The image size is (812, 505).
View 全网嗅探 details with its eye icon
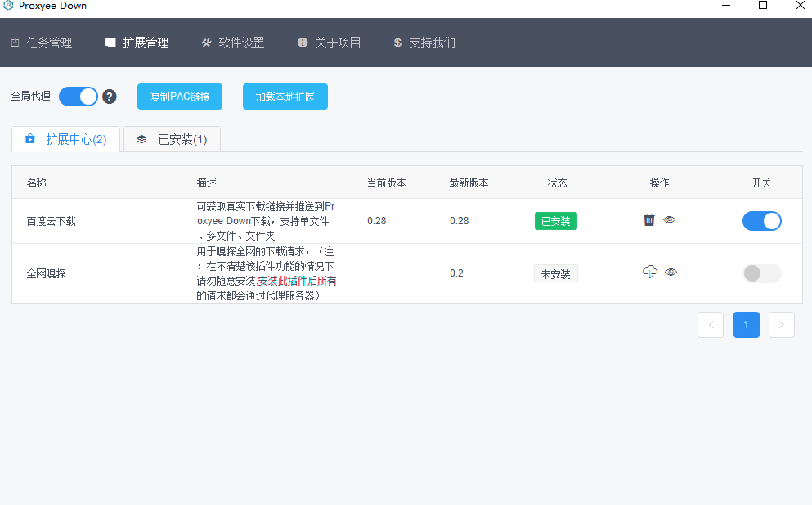click(x=671, y=272)
